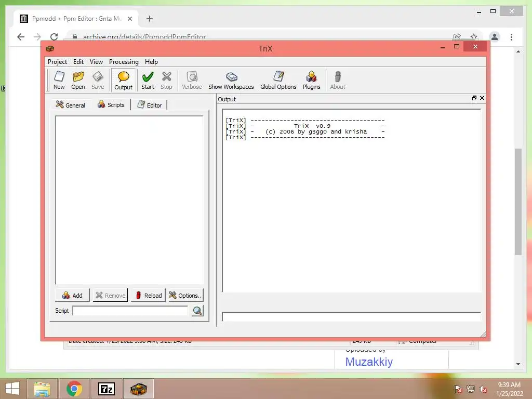Click the Save toolbar icon
Image resolution: width=532 pixels, height=399 pixels.
98,81
